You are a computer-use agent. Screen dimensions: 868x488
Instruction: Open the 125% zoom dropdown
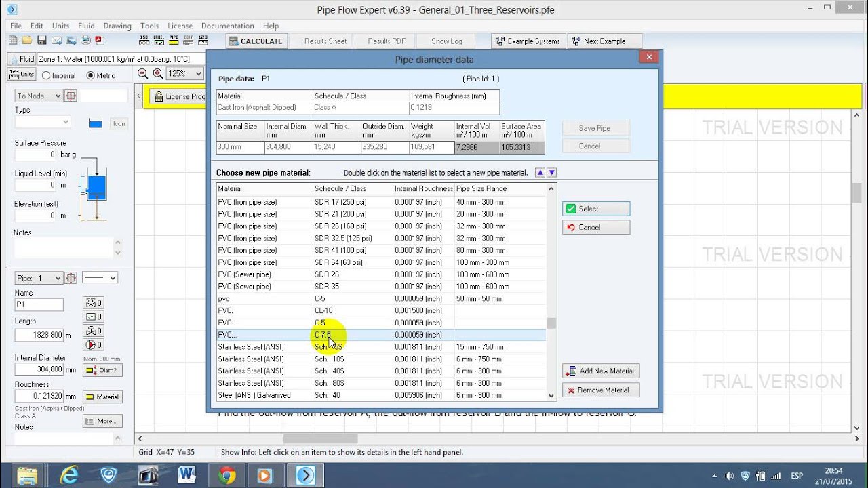(185, 73)
